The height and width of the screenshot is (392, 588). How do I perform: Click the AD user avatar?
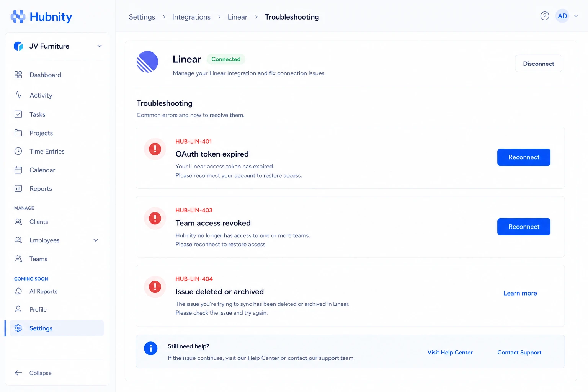pyautogui.click(x=562, y=16)
